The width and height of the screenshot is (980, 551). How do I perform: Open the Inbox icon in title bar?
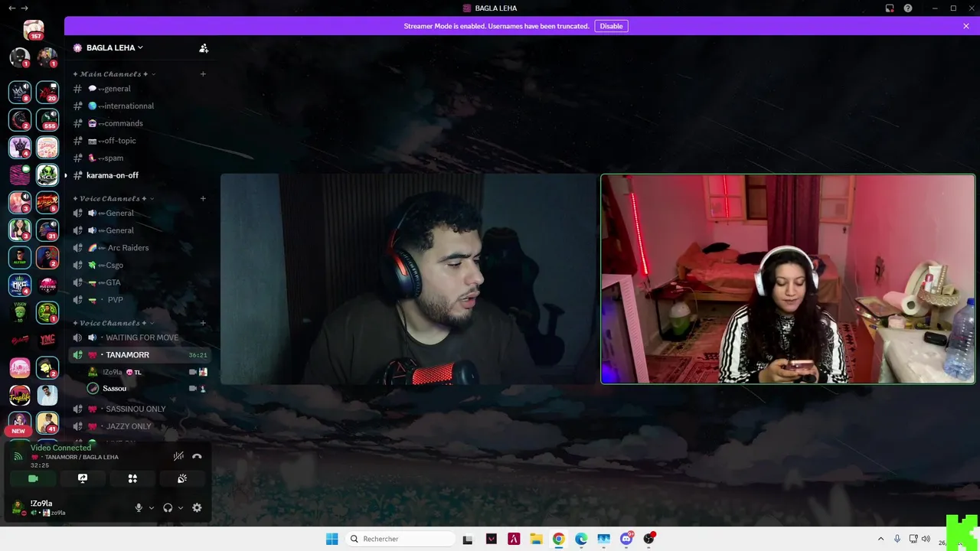[x=890, y=8]
